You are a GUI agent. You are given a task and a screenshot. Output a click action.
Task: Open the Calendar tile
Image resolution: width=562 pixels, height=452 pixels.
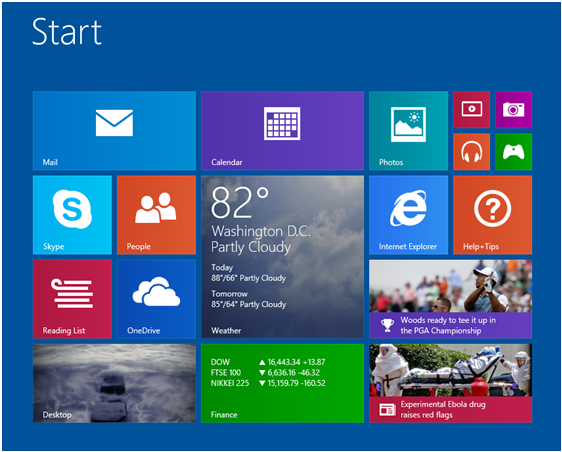[282, 130]
